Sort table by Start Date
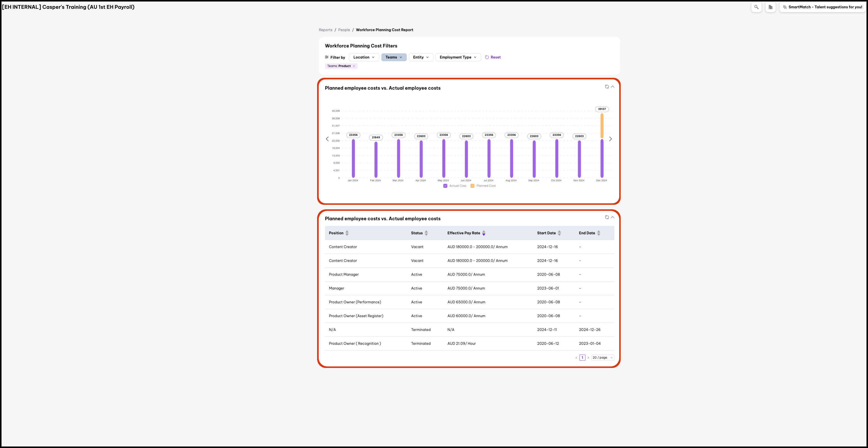Image resolution: width=868 pixels, height=448 pixels. (x=559, y=233)
